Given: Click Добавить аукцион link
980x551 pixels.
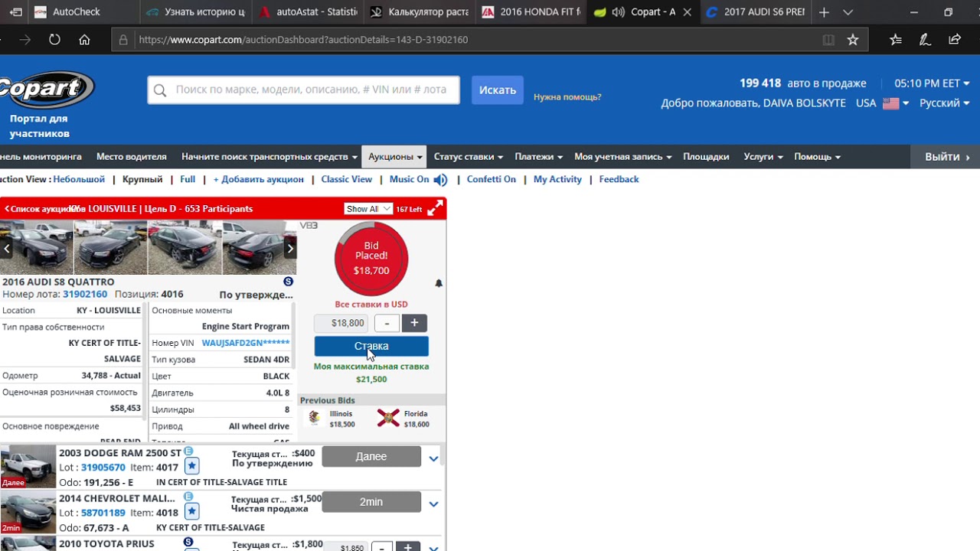Looking at the screenshot, I should pos(259,180).
